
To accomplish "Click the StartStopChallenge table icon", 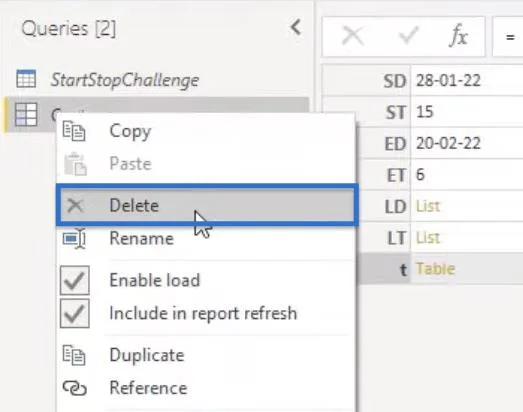I will (26, 79).
